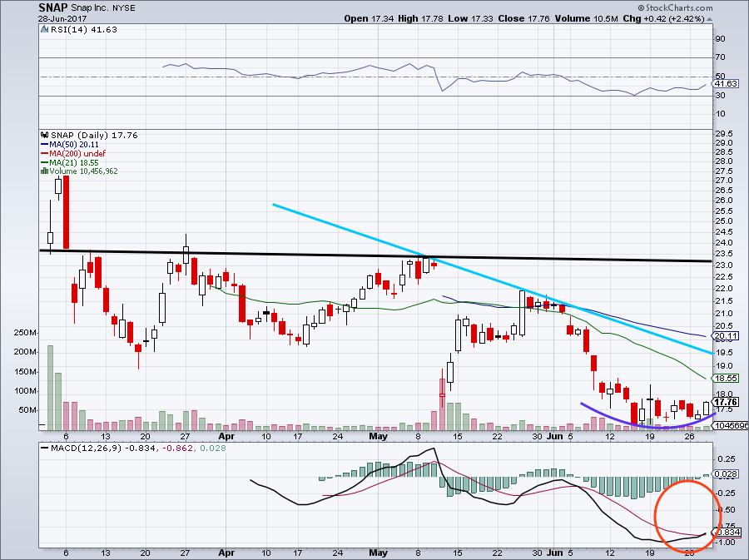Click the date '28-Jun-2017'

62,19
